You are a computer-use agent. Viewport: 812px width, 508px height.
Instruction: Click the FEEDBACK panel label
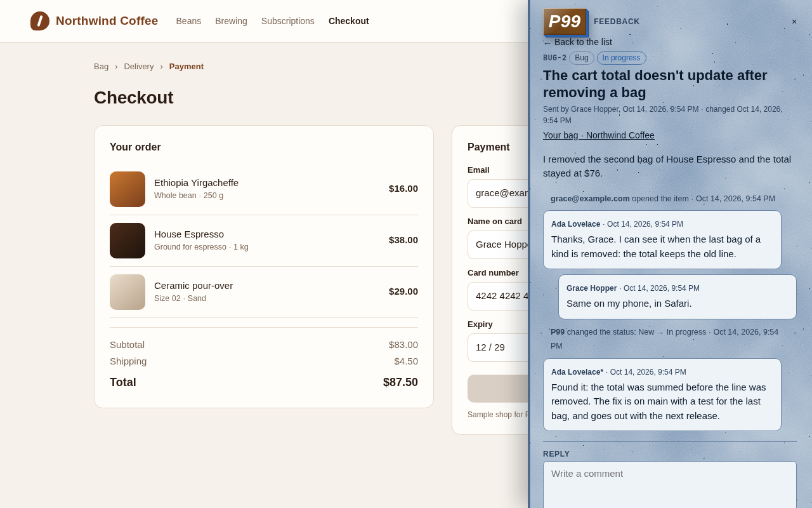[x=617, y=22]
